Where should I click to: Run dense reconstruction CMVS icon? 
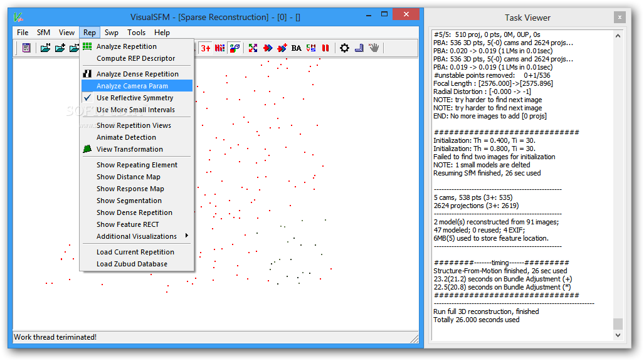tap(311, 48)
